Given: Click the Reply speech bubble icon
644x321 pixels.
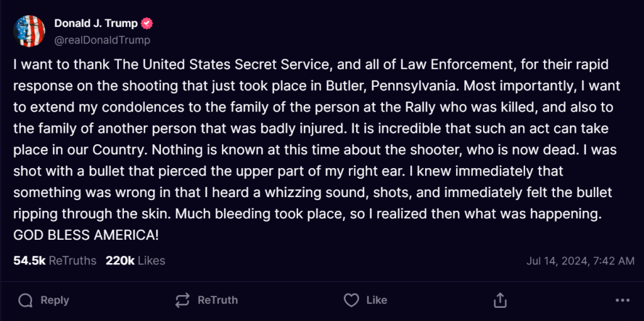Looking at the screenshot, I should pyautogui.click(x=26, y=300).
